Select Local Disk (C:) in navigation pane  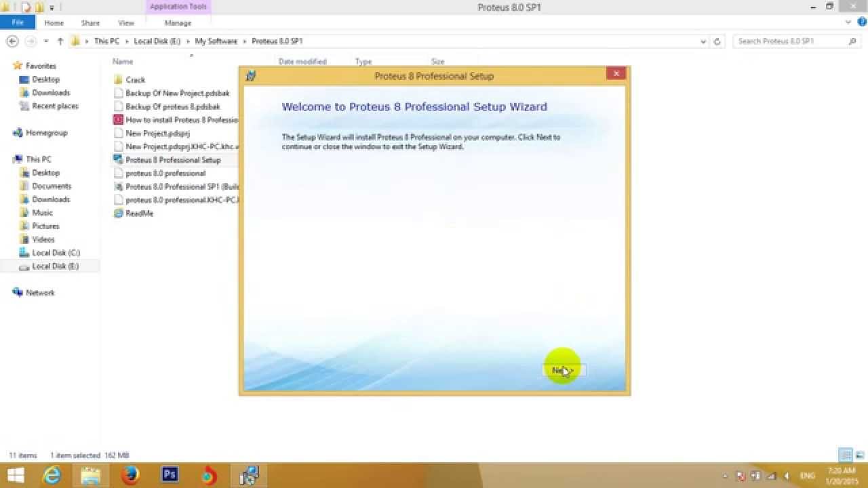pyautogui.click(x=56, y=253)
